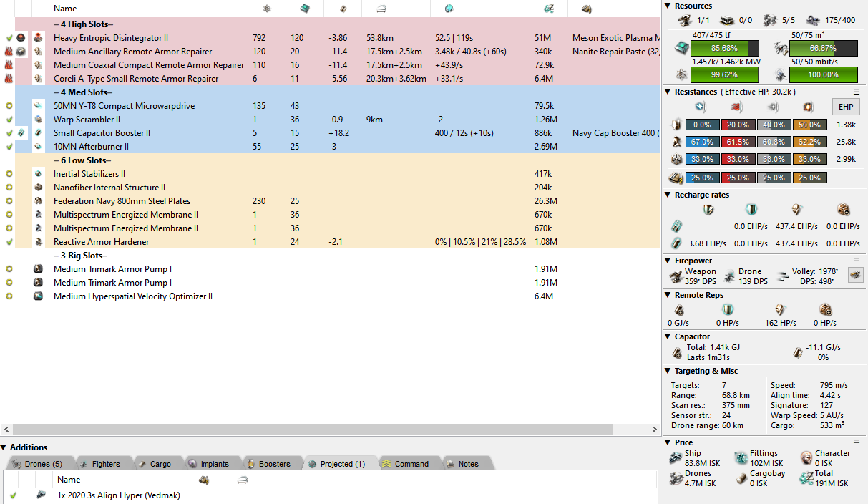Toggle the 50MN Y-T8 Compact Microwarpdrive state
Image resolution: width=868 pixels, height=504 pixels.
tap(9, 106)
